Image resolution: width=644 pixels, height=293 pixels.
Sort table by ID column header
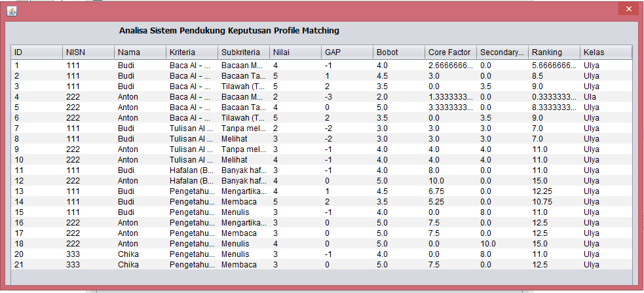tap(37, 52)
